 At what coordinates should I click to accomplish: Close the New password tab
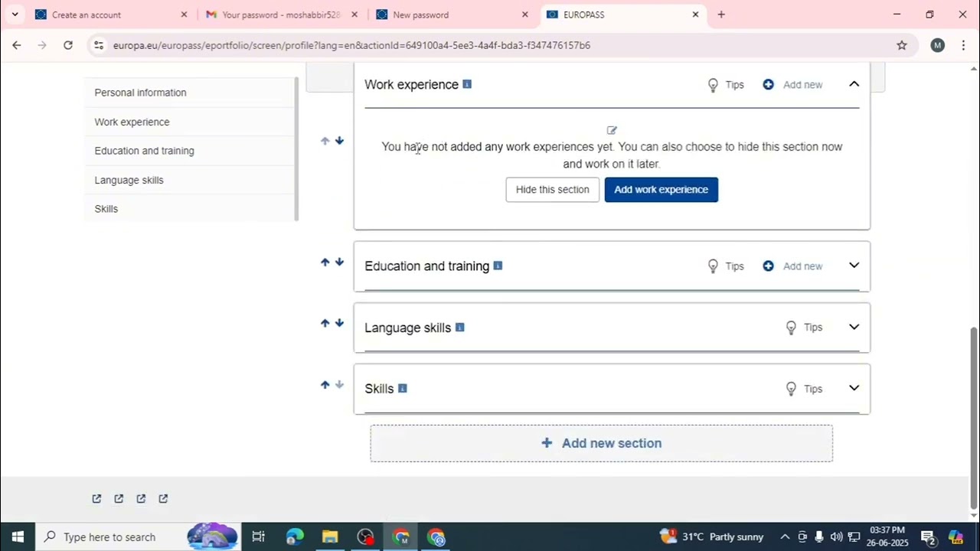click(x=524, y=15)
